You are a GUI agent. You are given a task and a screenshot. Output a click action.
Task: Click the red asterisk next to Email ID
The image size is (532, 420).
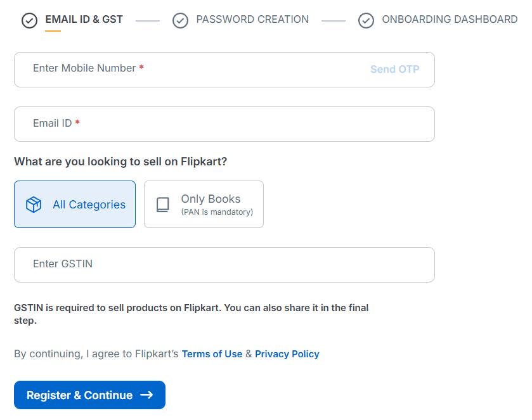coord(77,124)
